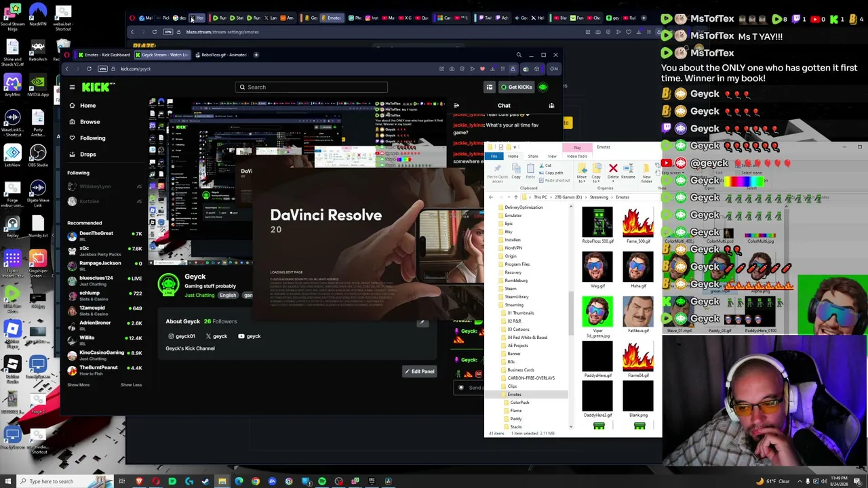Select ColorPush folder in Explorer tree
Image resolution: width=868 pixels, height=488 pixels.
(x=519, y=403)
